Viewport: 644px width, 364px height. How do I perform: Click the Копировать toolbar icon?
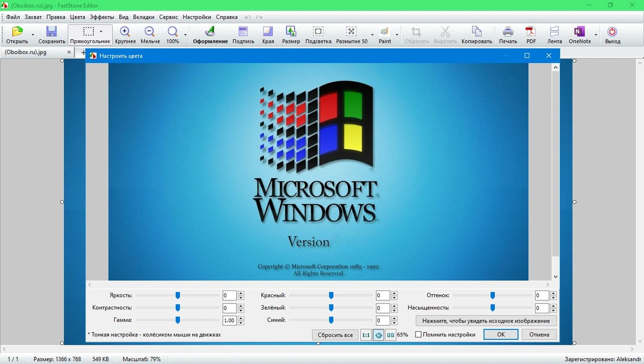[477, 32]
